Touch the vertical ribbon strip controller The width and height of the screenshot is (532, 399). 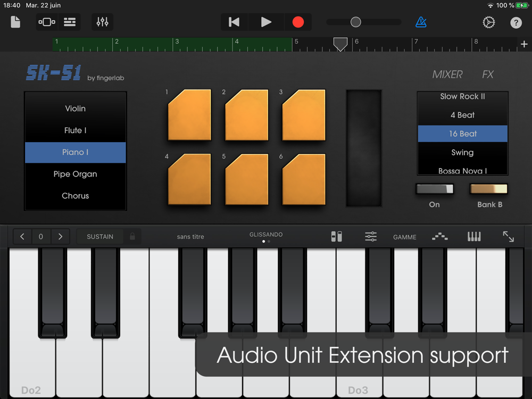(364, 148)
